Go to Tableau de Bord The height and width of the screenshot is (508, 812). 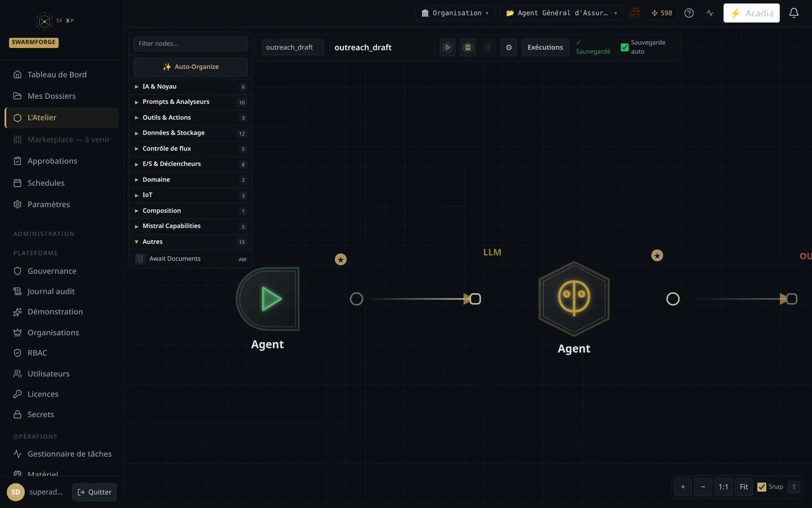click(62, 74)
